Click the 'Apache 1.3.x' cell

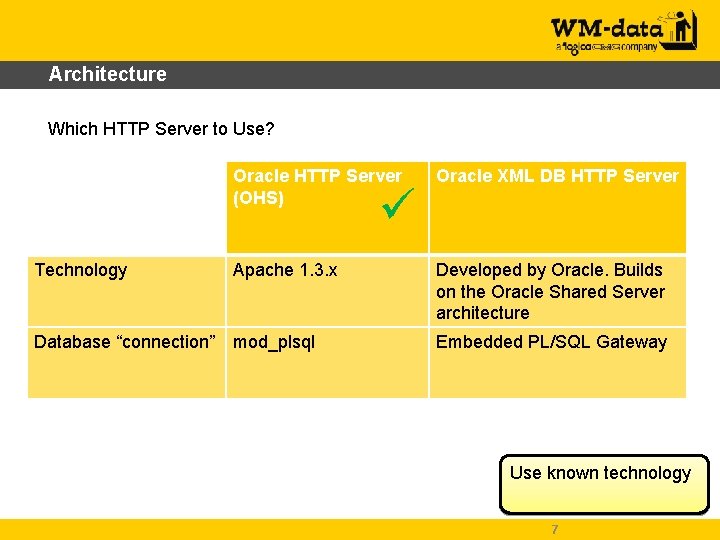[327, 292]
